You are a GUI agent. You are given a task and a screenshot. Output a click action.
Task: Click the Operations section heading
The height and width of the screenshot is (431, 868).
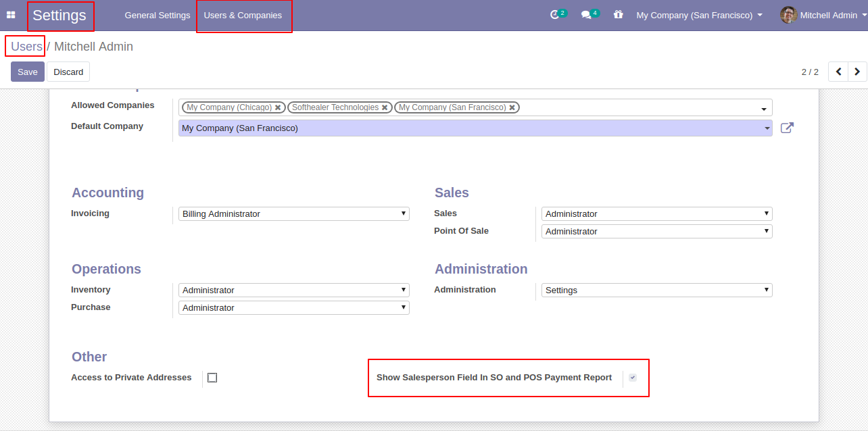(x=107, y=269)
